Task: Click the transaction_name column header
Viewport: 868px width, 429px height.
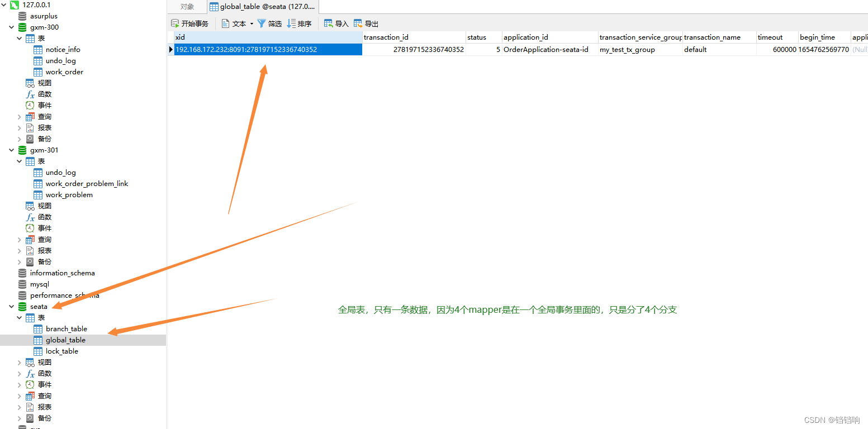Action: click(720, 37)
